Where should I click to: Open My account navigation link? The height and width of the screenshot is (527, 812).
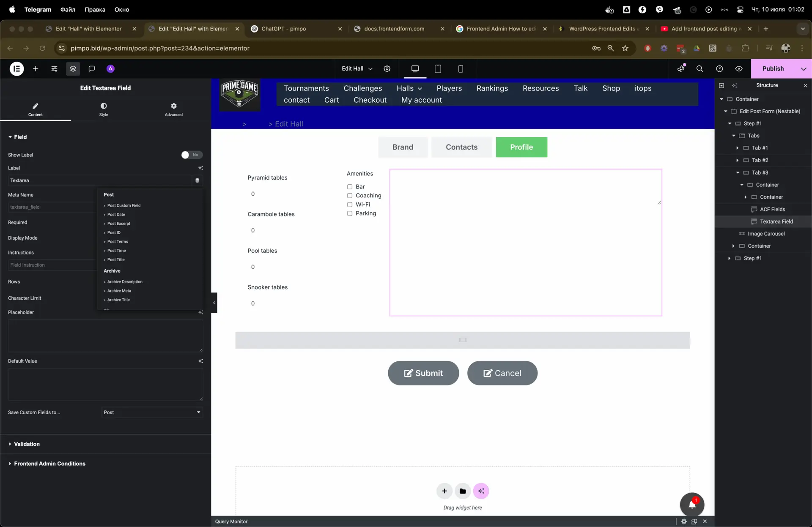click(x=421, y=100)
